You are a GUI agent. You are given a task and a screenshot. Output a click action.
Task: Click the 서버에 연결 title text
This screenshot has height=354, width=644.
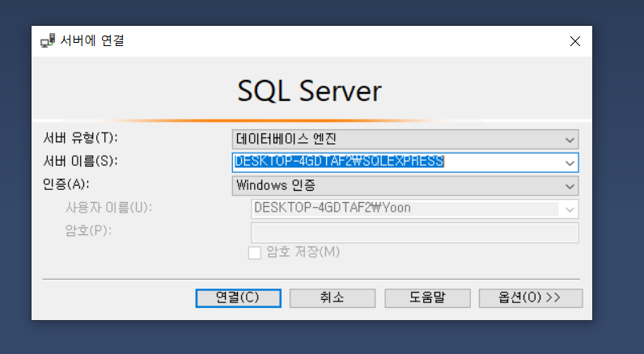92,40
